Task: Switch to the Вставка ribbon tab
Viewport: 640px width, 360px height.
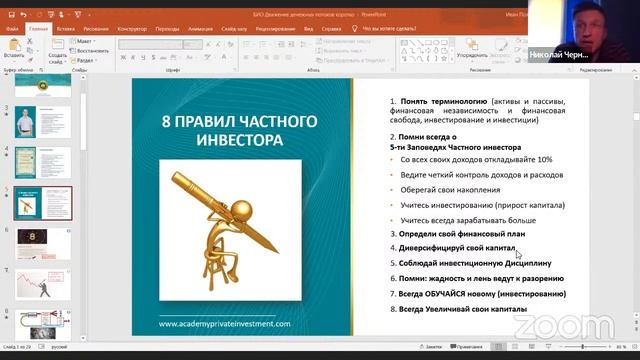Action: pyautogui.click(x=66, y=29)
